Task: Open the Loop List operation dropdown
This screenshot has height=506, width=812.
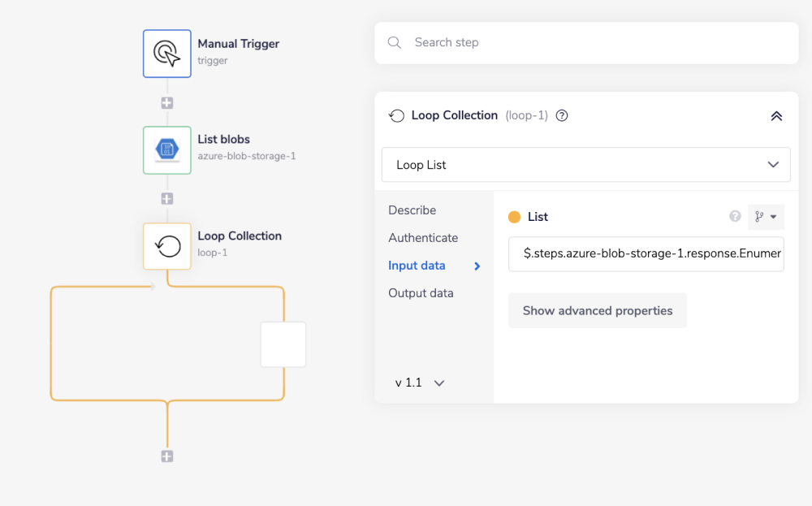Action: (585, 165)
